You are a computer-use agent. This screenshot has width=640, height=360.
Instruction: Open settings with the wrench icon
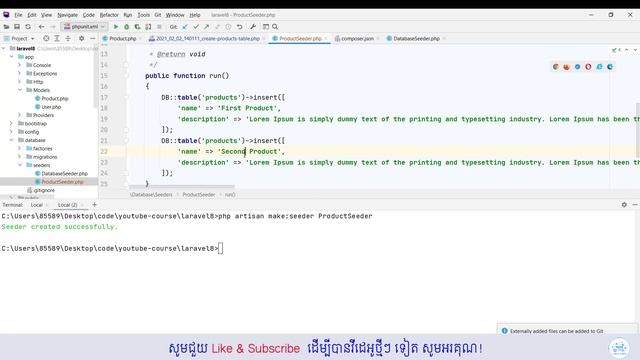tap(253, 27)
